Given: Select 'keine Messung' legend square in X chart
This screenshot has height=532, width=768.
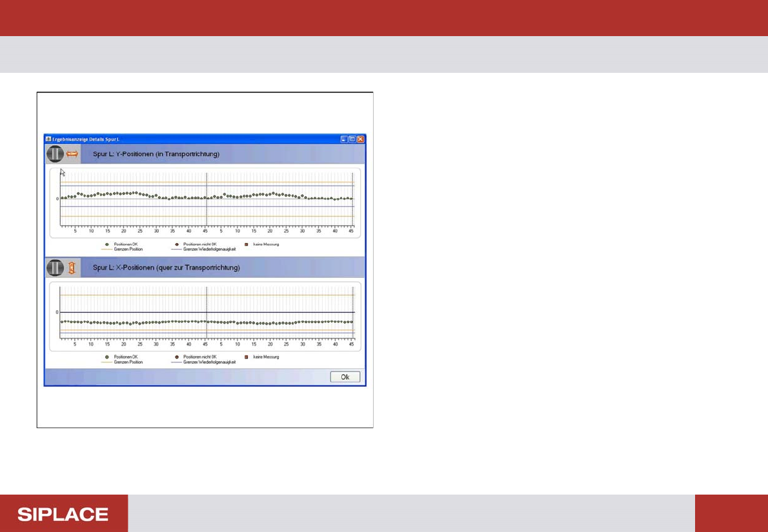Looking at the screenshot, I should tap(247, 357).
